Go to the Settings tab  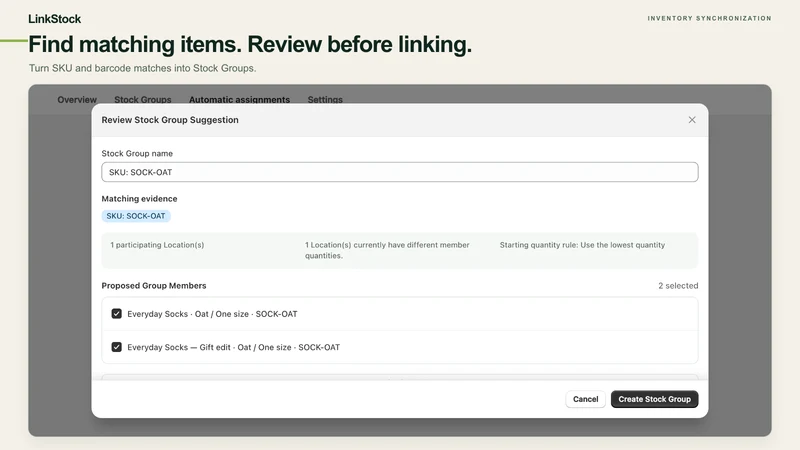click(325, 99)
